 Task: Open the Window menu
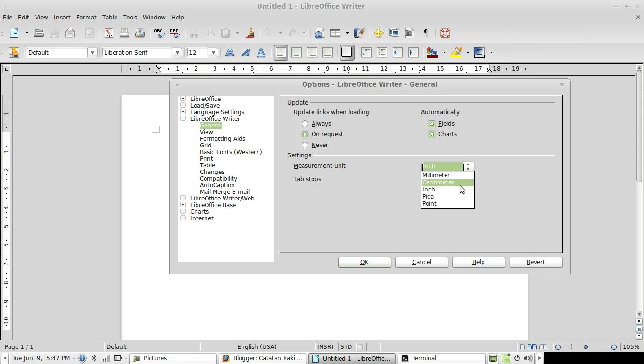pos(154,17)
